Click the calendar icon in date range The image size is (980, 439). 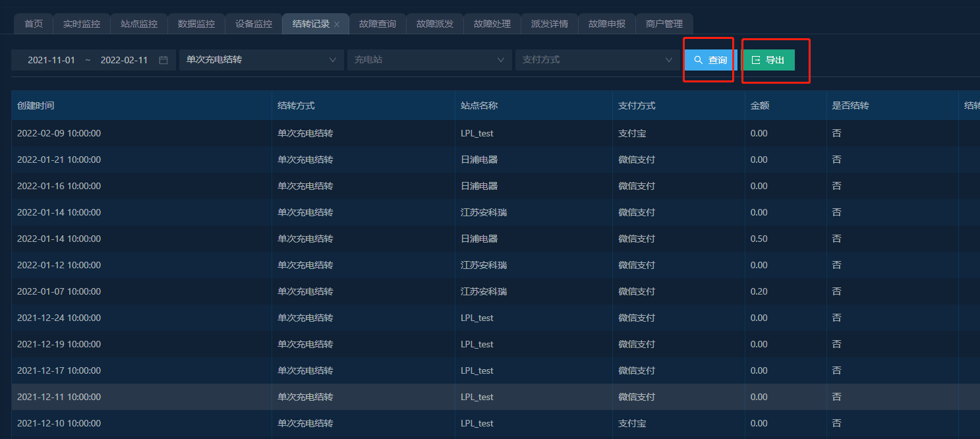point(163,60)
